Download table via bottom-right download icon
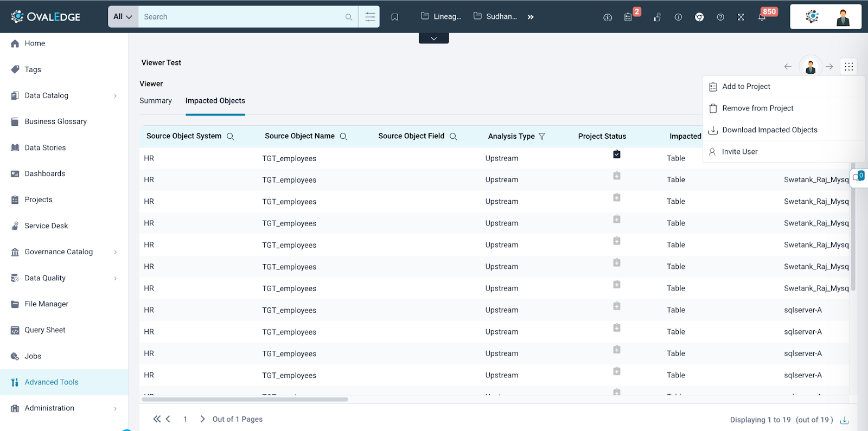Screen dimensions: 868x431 click(x=845, y=420)
